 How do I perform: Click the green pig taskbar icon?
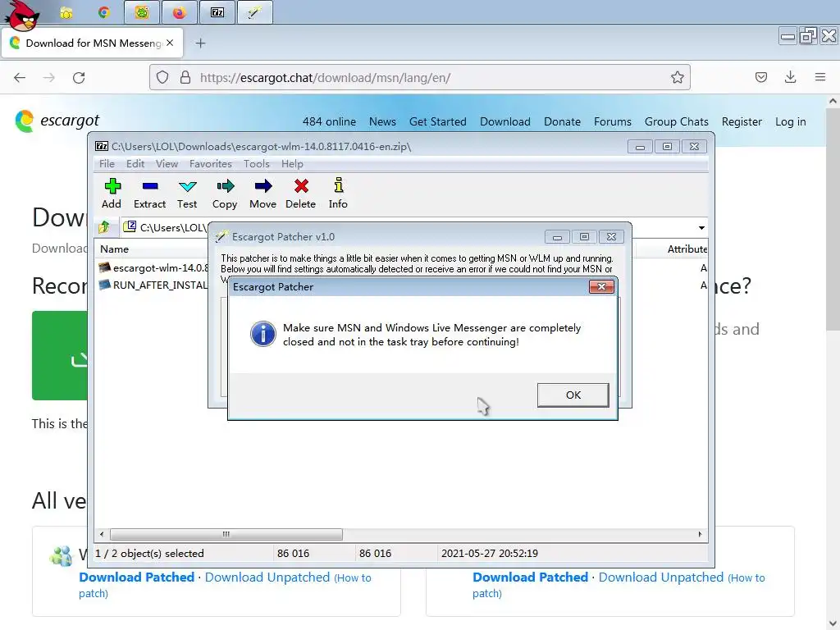coord(142,12)
